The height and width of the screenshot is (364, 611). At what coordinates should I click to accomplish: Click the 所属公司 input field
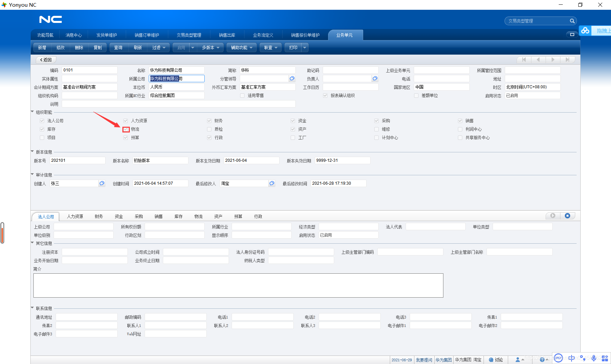(x=177, y=79)
